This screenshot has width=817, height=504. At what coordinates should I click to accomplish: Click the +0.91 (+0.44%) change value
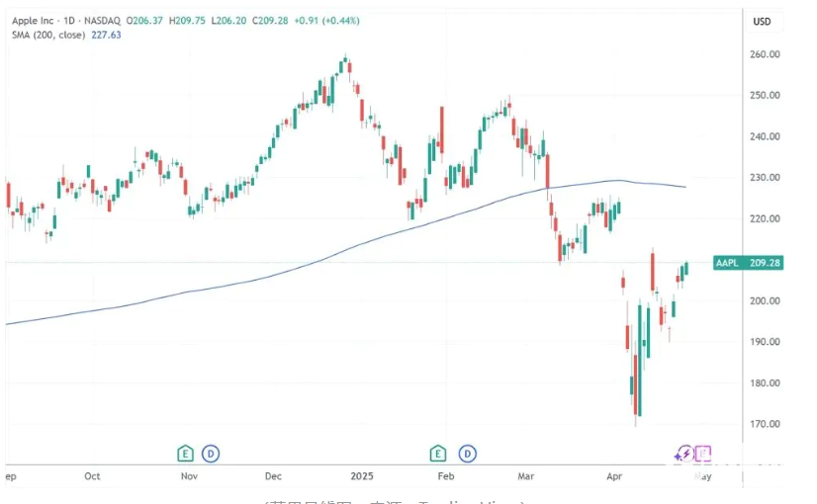coord(331,22)
